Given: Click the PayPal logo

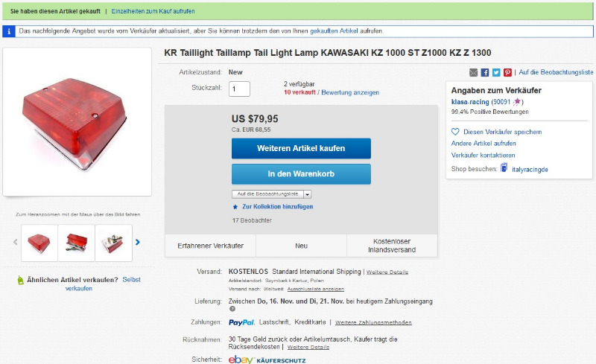Looking at the screenshot, I should 242,322.
